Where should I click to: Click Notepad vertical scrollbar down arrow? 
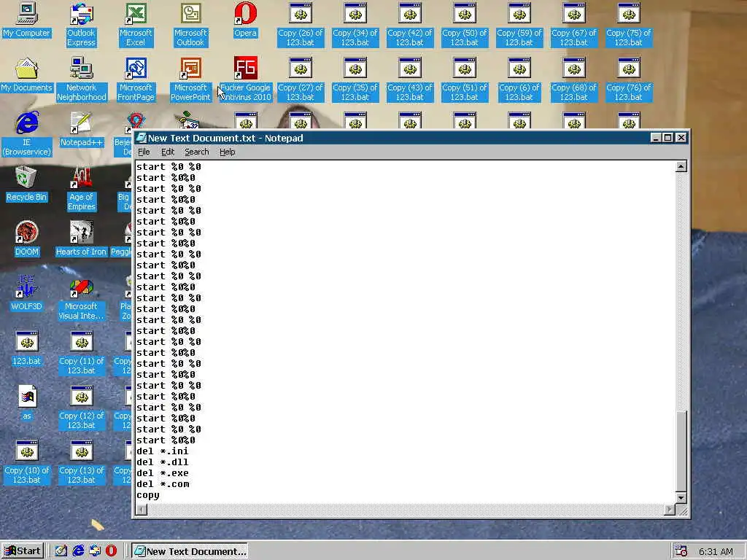coord(681,497)
